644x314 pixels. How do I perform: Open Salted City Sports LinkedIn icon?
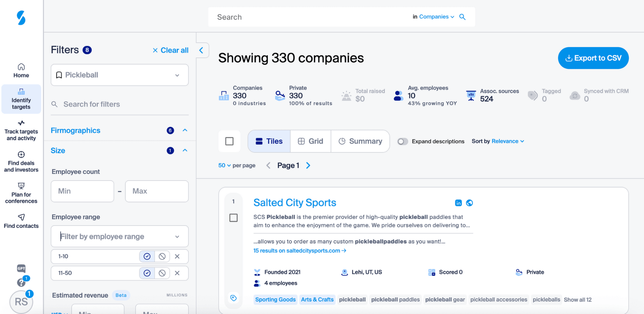(x=458, y=203)
